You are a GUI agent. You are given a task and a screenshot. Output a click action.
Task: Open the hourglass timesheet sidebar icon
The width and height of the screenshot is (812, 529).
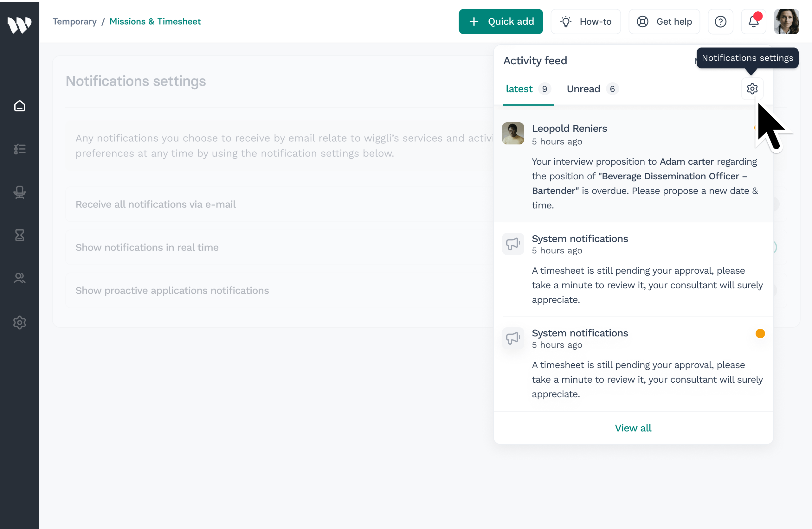(x=19, y=235)
